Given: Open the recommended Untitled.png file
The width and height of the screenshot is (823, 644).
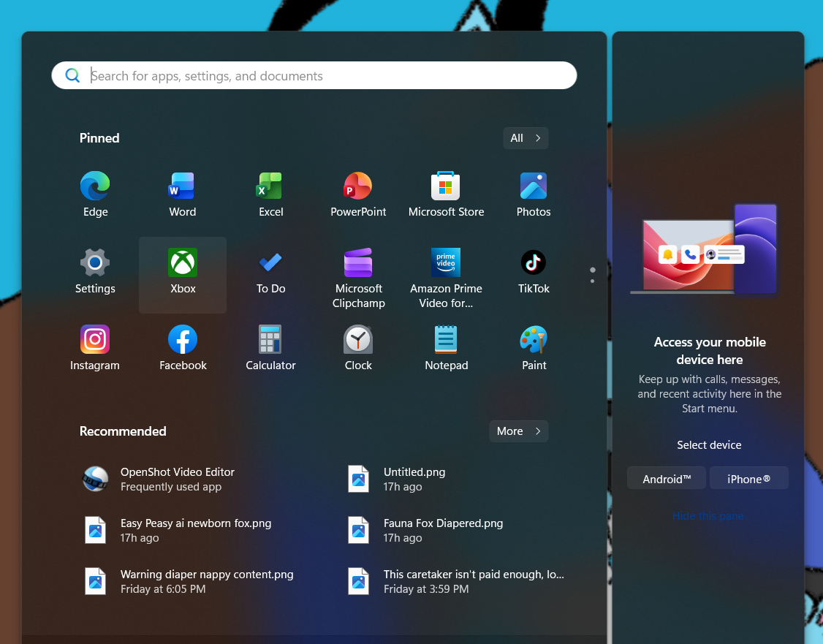Looking at the screenshot, I should pos(414,479).
